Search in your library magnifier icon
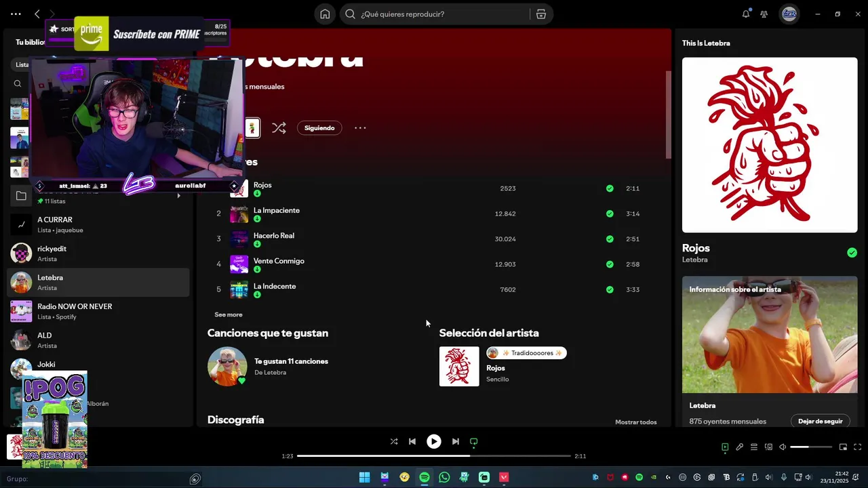 point(18,84)
